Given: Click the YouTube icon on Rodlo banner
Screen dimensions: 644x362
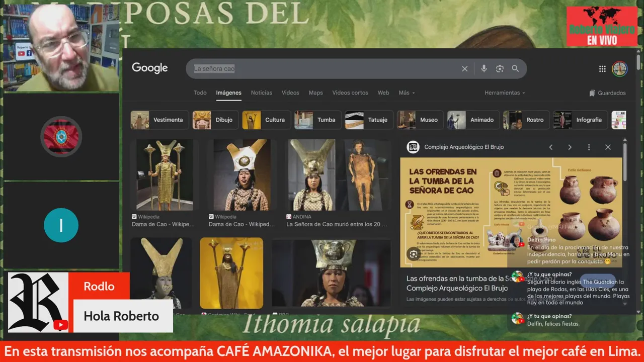Looking at the screenshot, I should (x=60, y=325).
